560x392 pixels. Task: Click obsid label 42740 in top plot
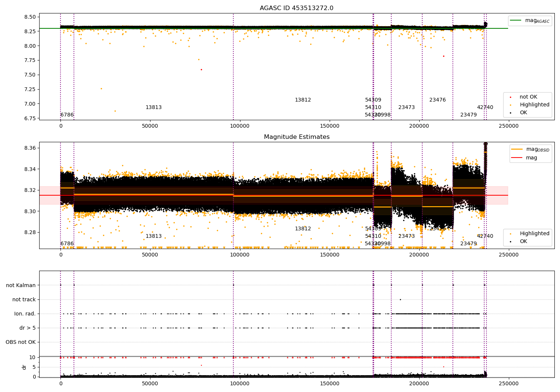click(485, 108)
